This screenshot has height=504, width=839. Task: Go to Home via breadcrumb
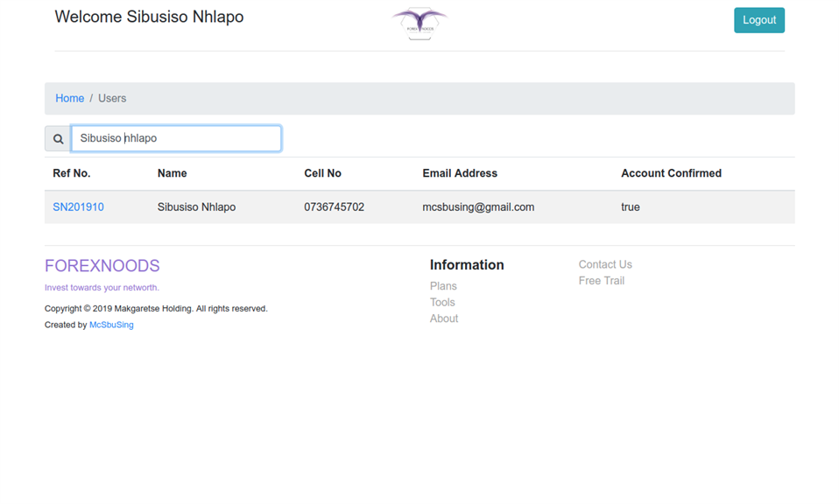tap(70, 98)
